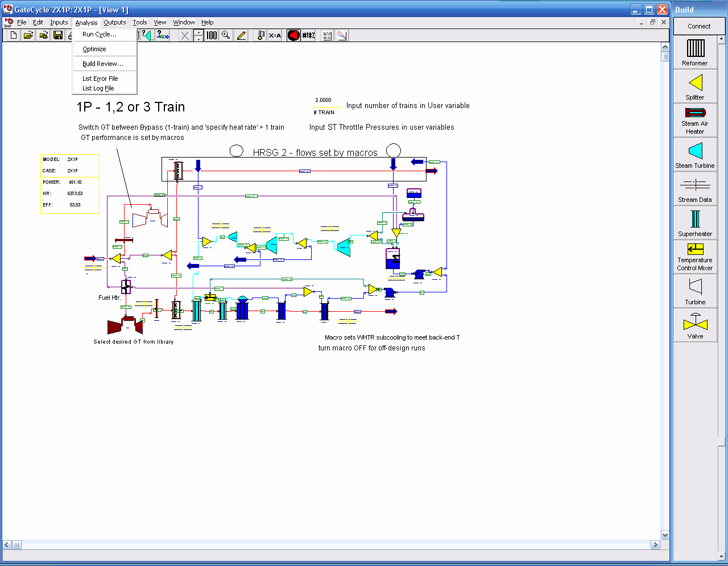Image resolution: width=728 pixels, height=566 pixels.
Task: Click the equipment query icon with question mark
Action: [147, 35]
